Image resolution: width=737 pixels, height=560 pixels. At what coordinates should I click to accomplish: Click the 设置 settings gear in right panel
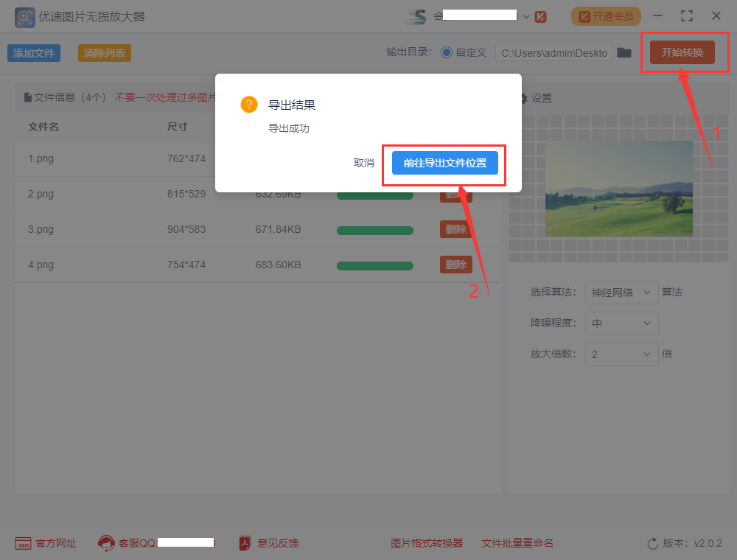[x=525, y=97]
